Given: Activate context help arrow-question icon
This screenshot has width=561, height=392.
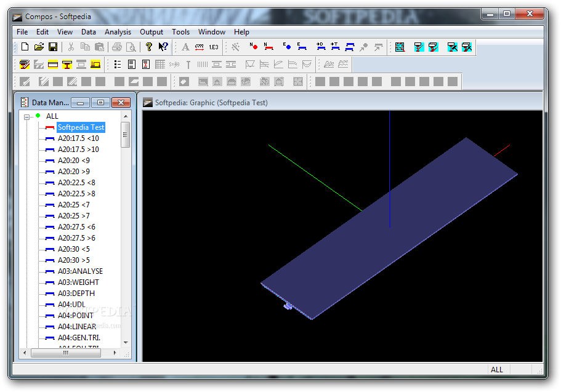Looking at the screenshot, I should tap(163, 47).
